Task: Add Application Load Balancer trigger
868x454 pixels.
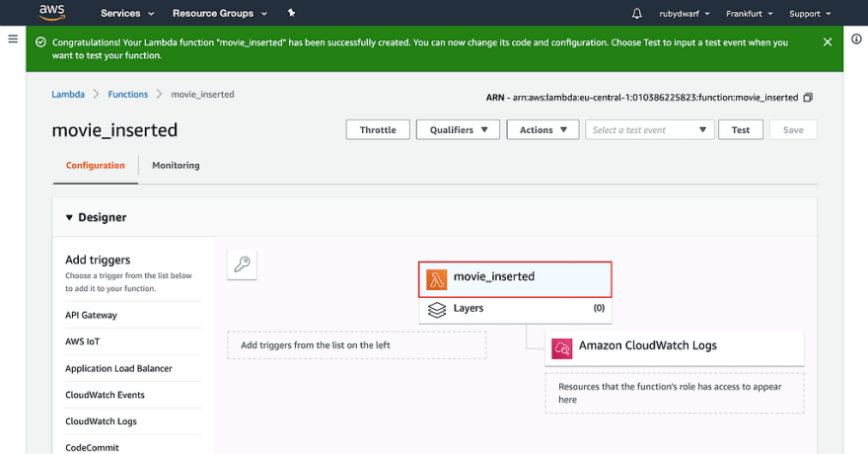Action: [x=118, y=368]
